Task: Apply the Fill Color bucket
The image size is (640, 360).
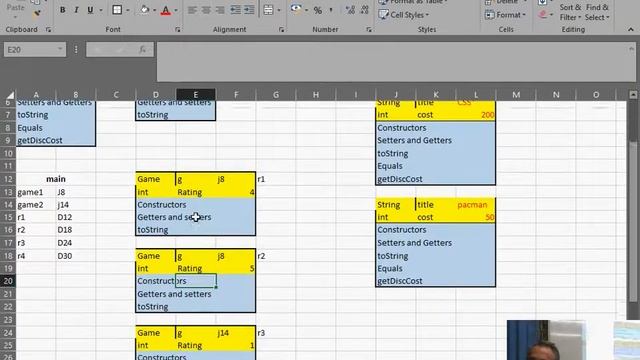Action: point(144,10)
